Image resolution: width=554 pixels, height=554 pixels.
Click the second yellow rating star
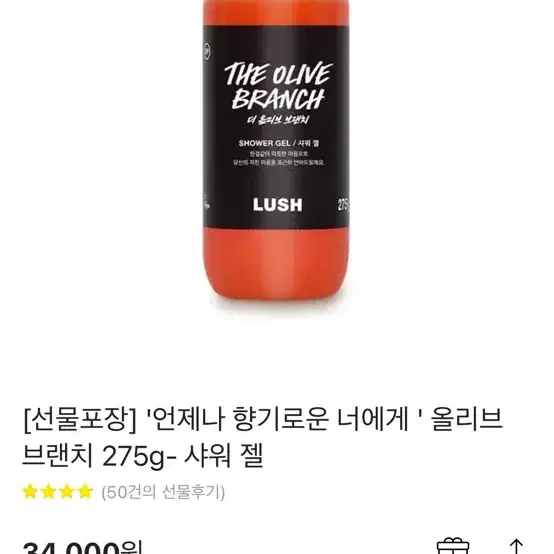pos(48,492)
